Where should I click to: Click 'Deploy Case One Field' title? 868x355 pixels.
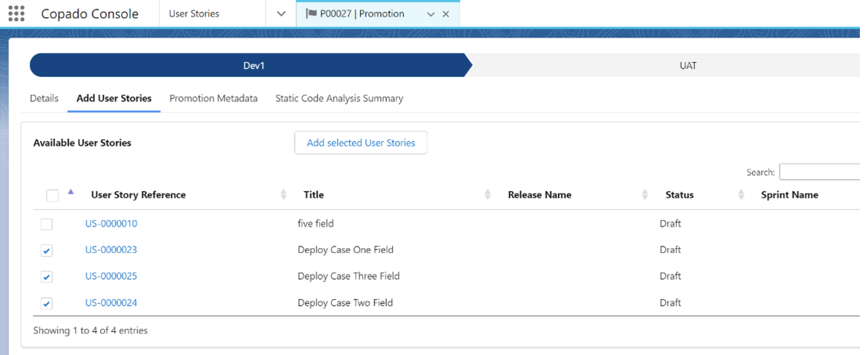point(345,250)
